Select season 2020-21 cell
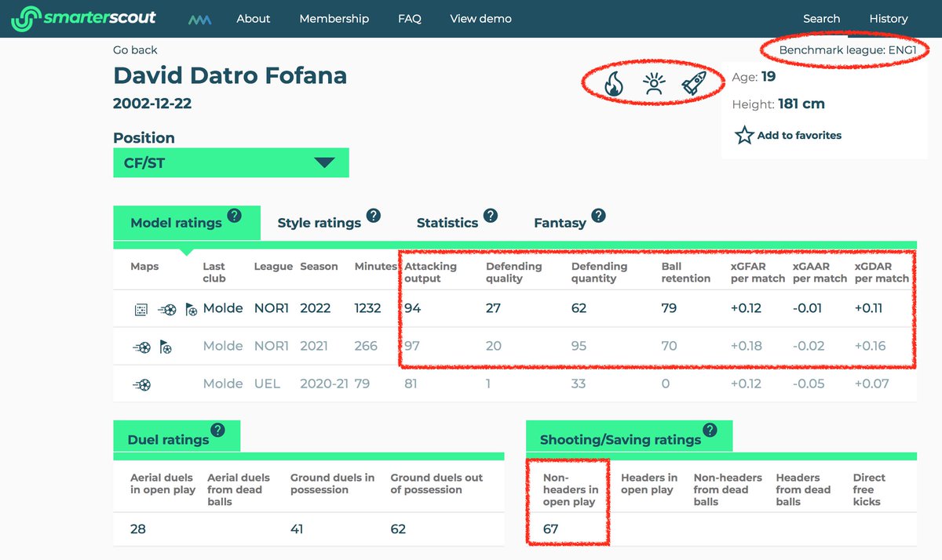 [324, 384]
